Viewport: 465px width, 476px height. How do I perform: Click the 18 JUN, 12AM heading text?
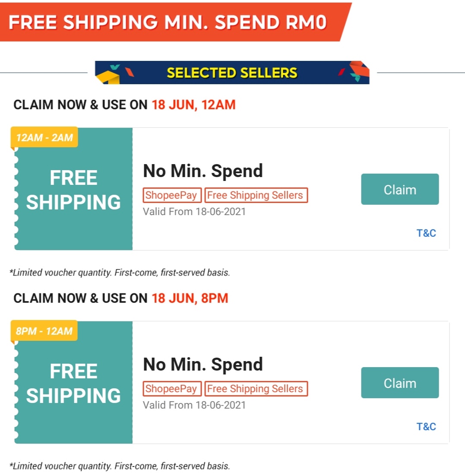(193, 105)
